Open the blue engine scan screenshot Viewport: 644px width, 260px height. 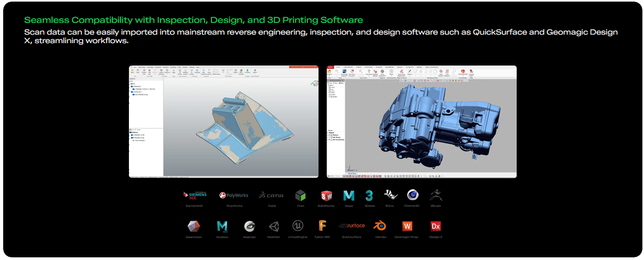pos(421,121)
